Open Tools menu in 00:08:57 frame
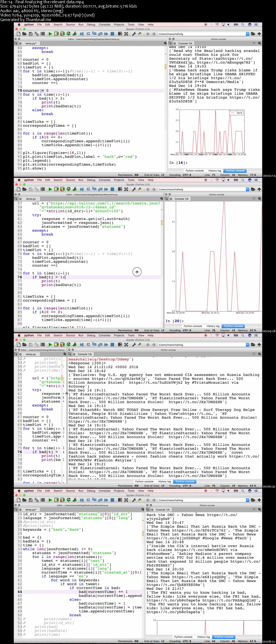This screenshot has width=276, height=644. [131, 491]
